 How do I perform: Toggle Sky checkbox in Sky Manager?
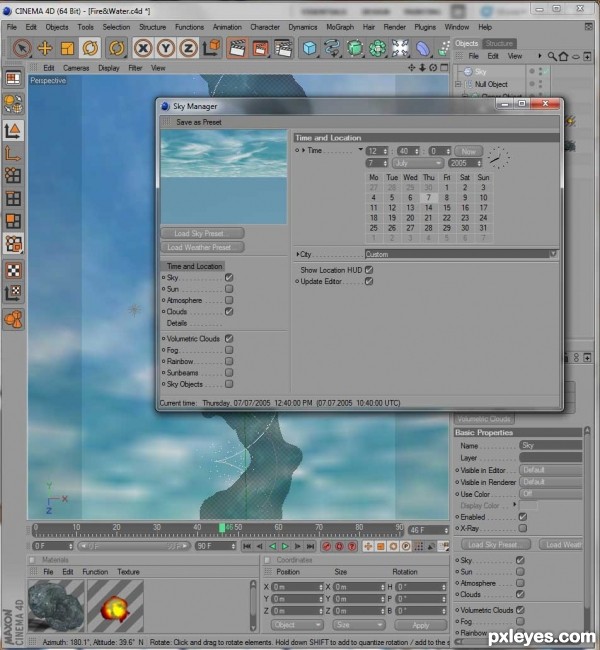pos(229,277)
